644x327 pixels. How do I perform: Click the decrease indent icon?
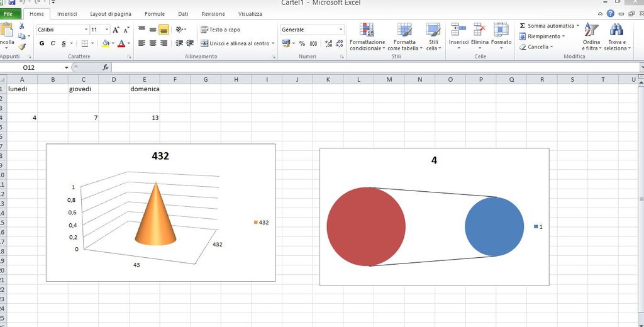179,43
